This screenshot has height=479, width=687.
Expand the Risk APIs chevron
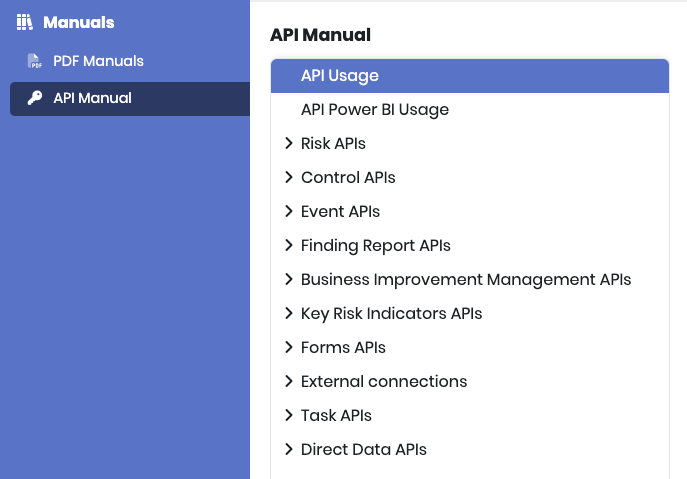tap(289, 143)
